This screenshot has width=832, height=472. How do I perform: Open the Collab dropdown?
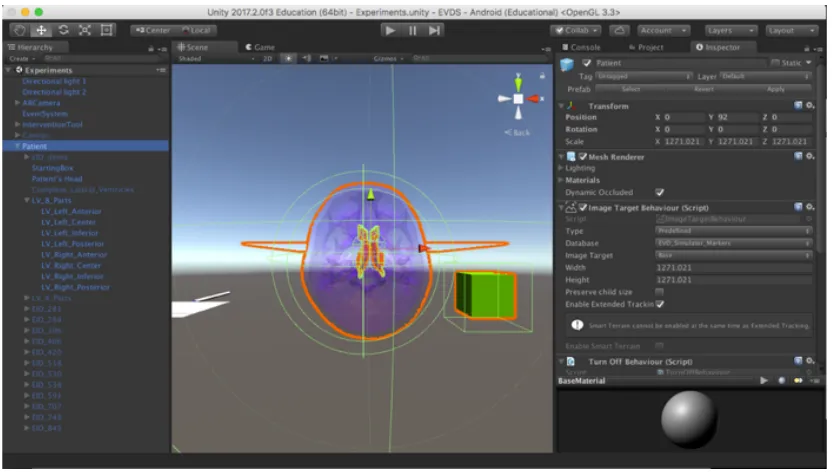[576, 30]
